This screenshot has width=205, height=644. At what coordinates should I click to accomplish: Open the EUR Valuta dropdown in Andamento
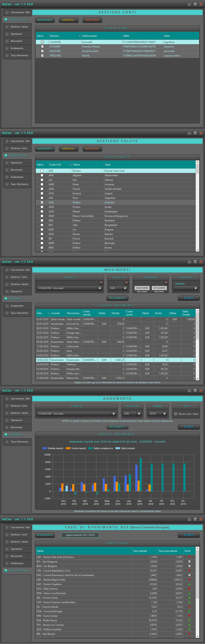click(x=139, y=414)
